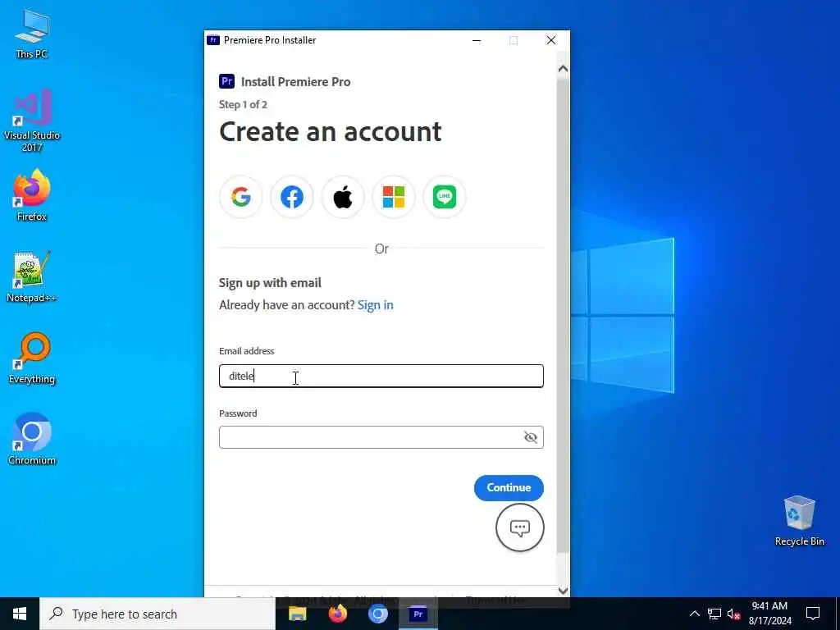Select the Everything search desktop shortcut
The height and width of the screenshot is (630, 840).
click(x=32, y=359)
